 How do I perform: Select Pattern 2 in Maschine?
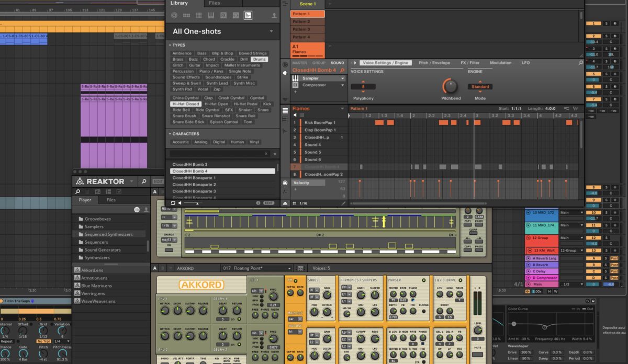[308, 22]
